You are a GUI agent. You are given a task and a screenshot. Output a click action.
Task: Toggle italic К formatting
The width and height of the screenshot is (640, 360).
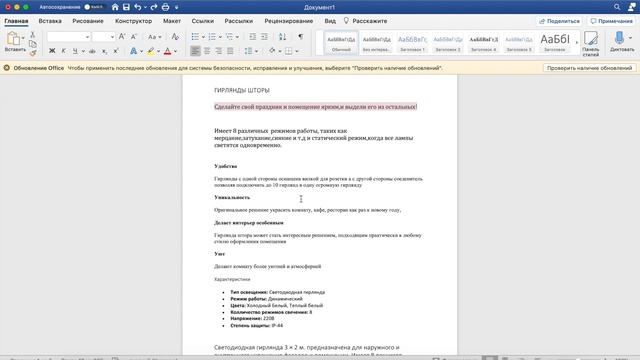(63, 51)
